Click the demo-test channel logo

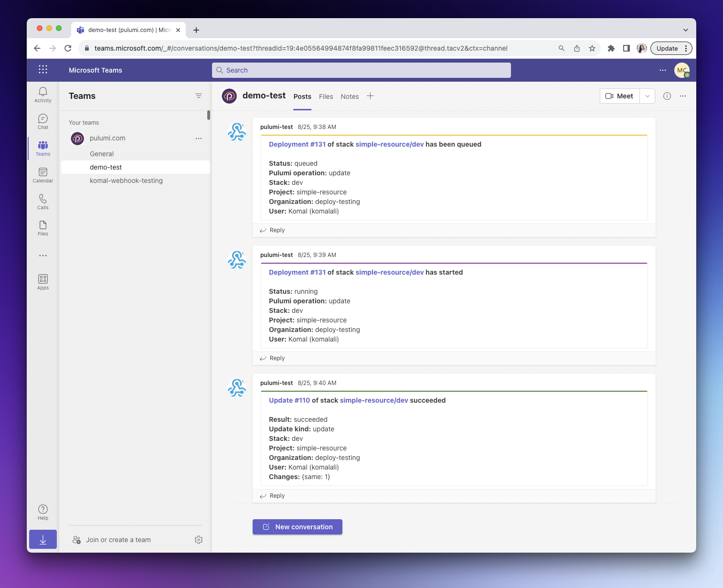[229, 96]
